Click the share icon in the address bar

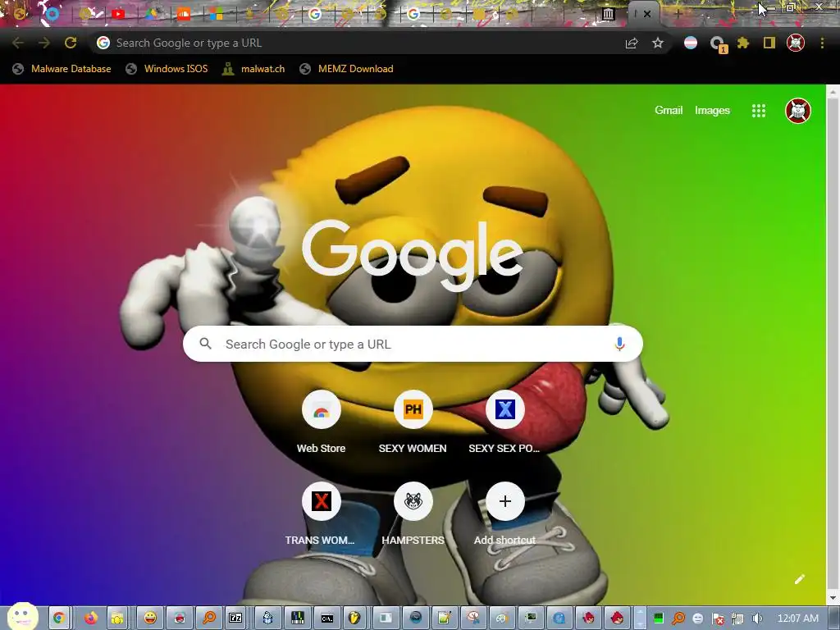click(x=632, y=43)
